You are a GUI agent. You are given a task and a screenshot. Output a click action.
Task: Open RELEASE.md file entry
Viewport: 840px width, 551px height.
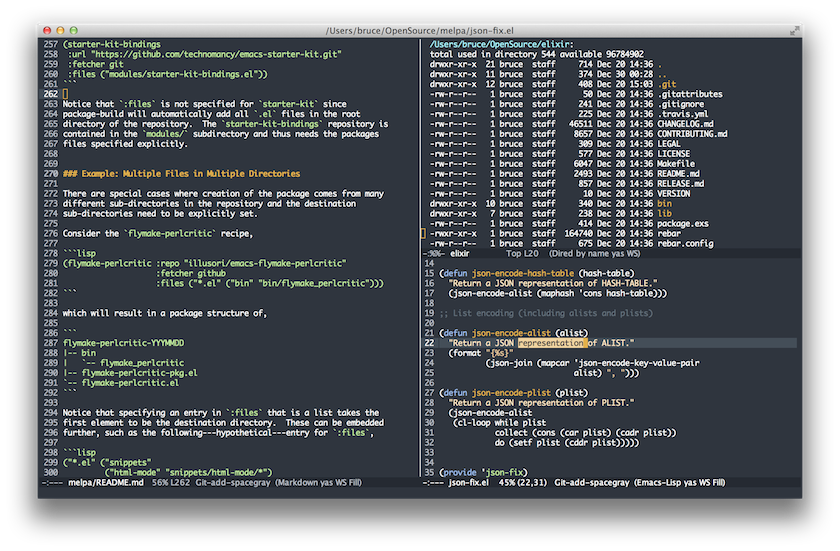point(680,184)
